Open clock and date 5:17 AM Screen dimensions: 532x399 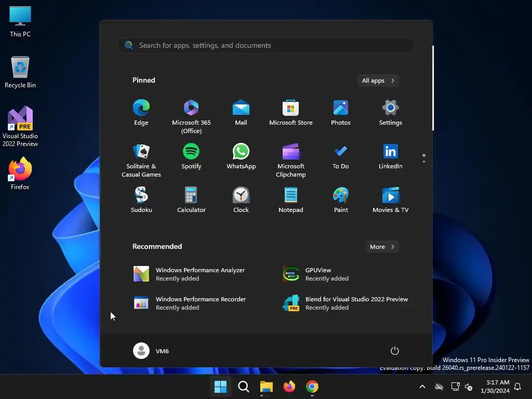495,387
